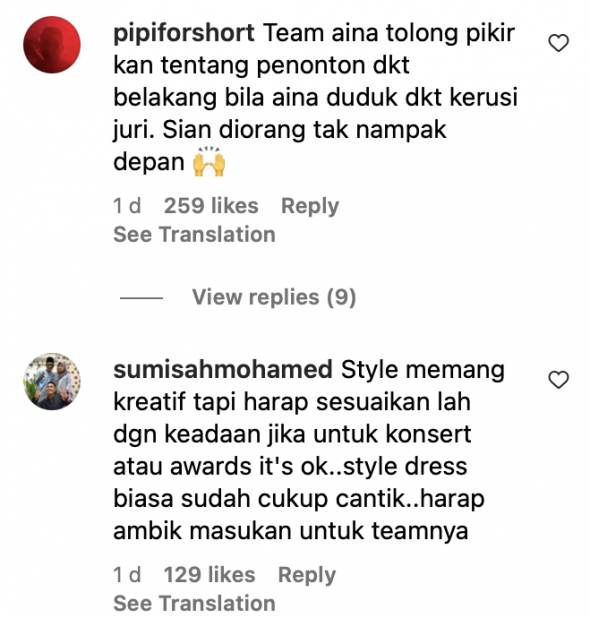The height and width of the screenshot is (618, 590).
Task: Click the raised hands emoji after depan
Action: click(209, 162)
